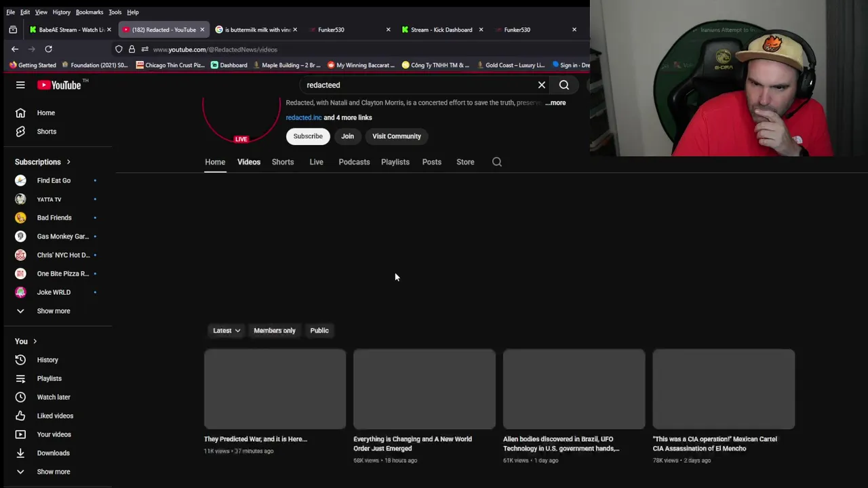Image resolution: width=868 pixels, height=488 pixels.
Task: Switch to the channel Playlists tab
Action: tap(395, 162)
